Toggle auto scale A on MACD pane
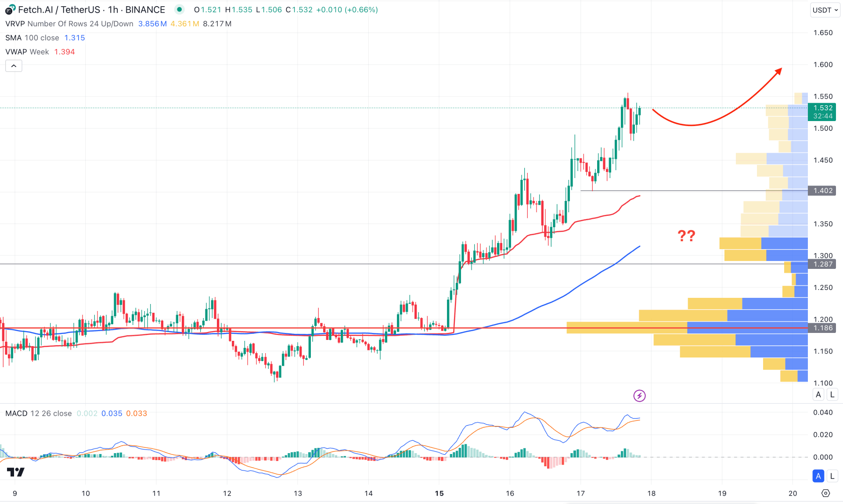 tap(818, 476)
